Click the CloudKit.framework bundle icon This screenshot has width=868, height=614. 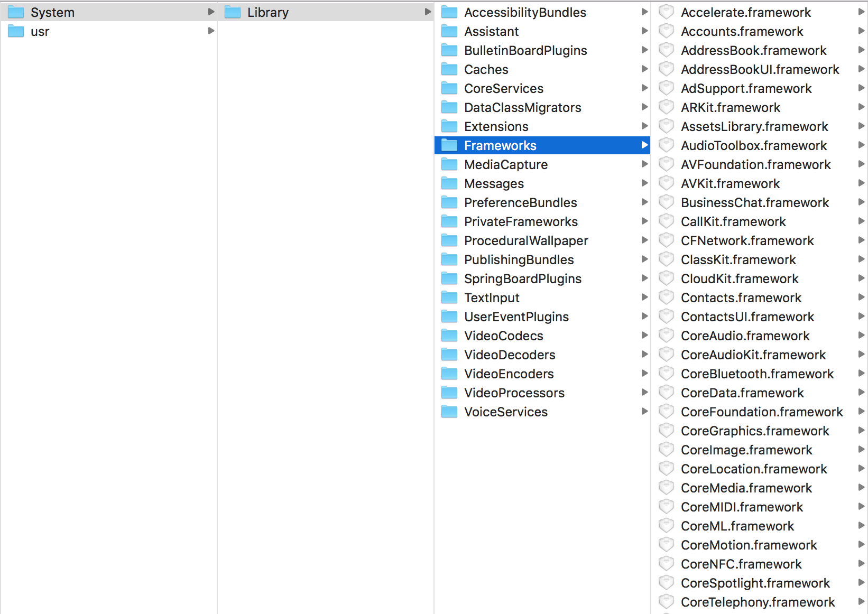pyautogui.click(x=666, y=278)
